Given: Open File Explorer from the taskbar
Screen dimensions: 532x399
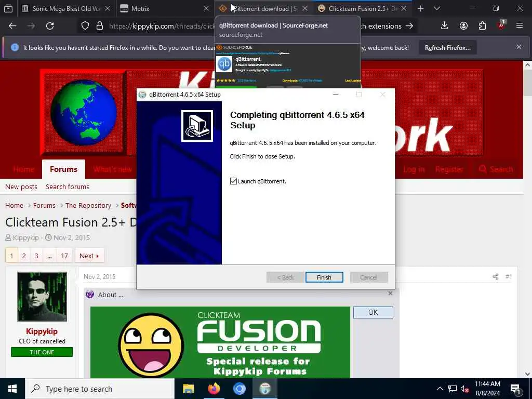Looking at the screenshot, I should 188,389.
